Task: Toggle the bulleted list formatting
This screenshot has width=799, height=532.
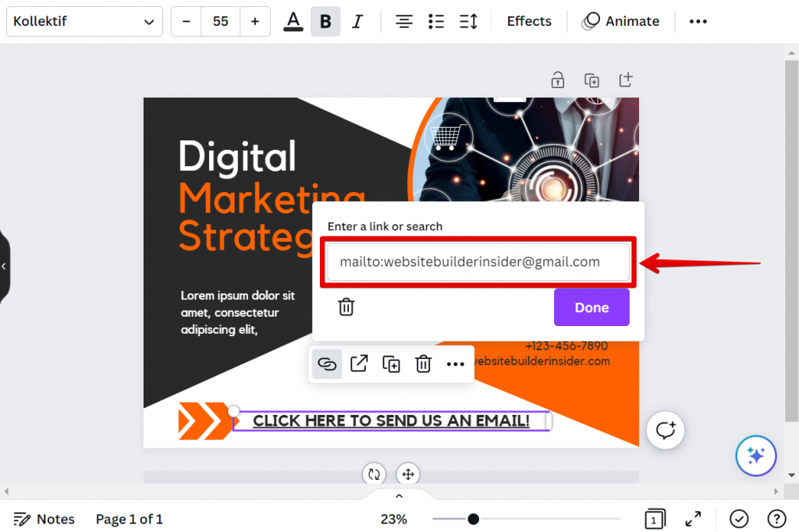Action: coord(436,21)
